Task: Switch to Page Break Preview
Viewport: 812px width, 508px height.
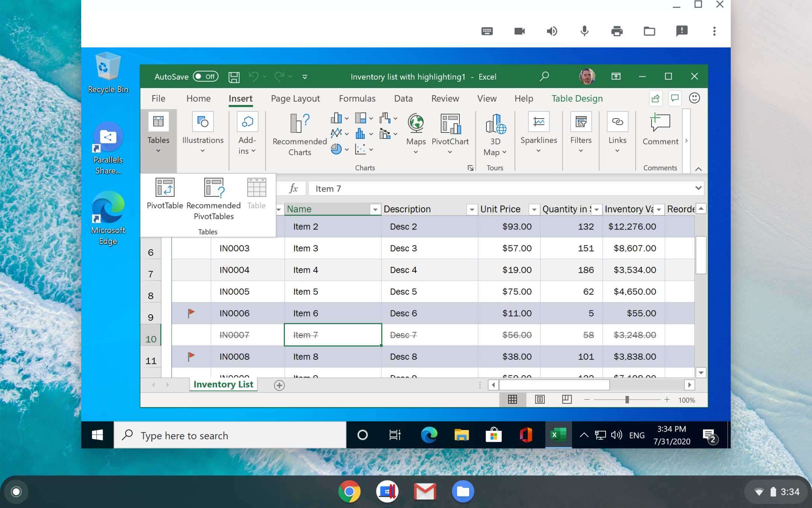Action: coord(567,400)
